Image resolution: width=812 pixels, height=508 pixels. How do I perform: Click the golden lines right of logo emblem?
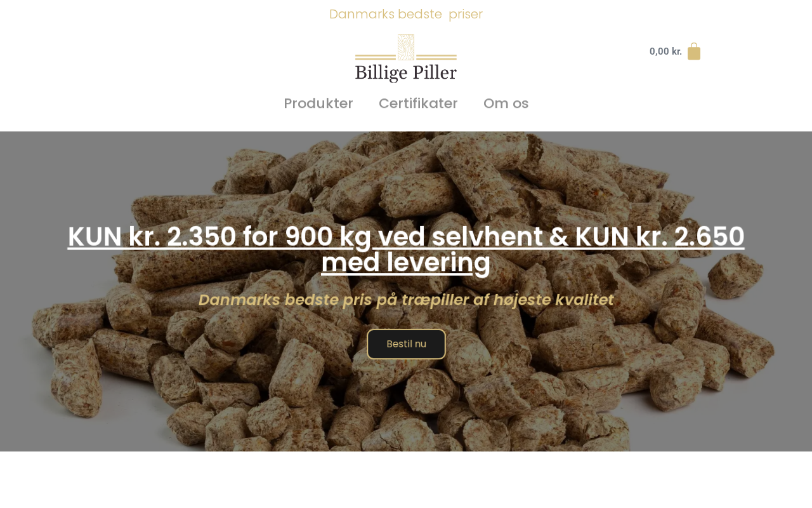[436, 57]
